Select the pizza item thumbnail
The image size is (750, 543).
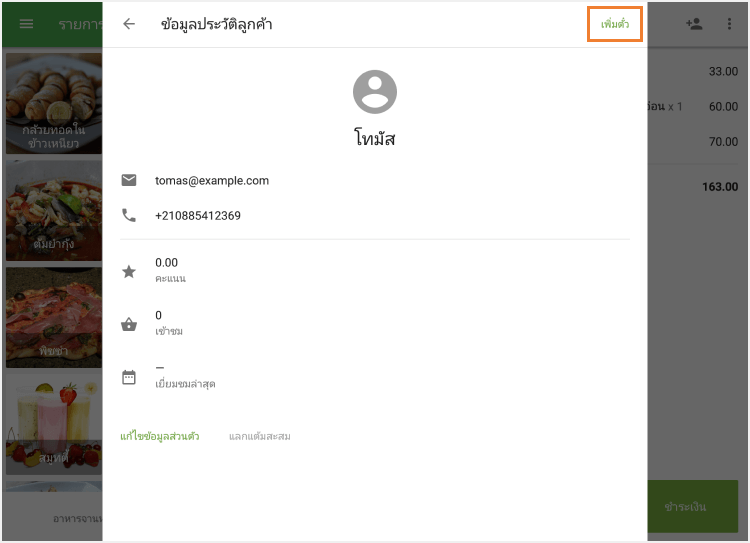point(53,318)
